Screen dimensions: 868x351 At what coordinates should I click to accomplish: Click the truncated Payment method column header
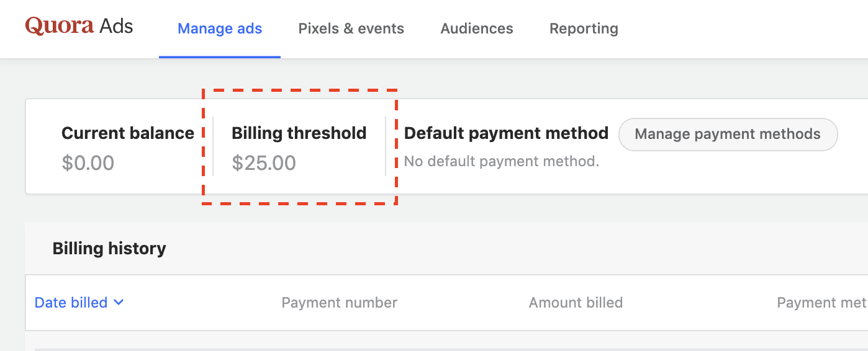click(x=821, y=303)
